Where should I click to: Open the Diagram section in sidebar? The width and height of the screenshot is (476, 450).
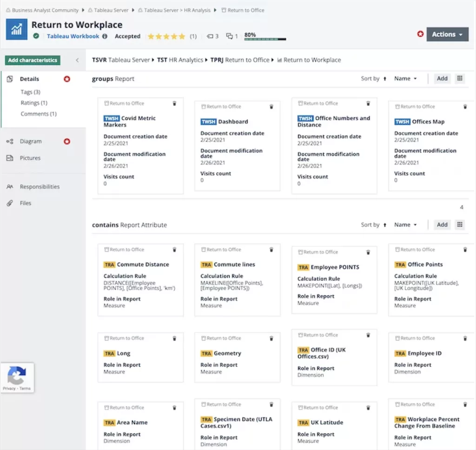pyautogui.click(x=31, y=141)
